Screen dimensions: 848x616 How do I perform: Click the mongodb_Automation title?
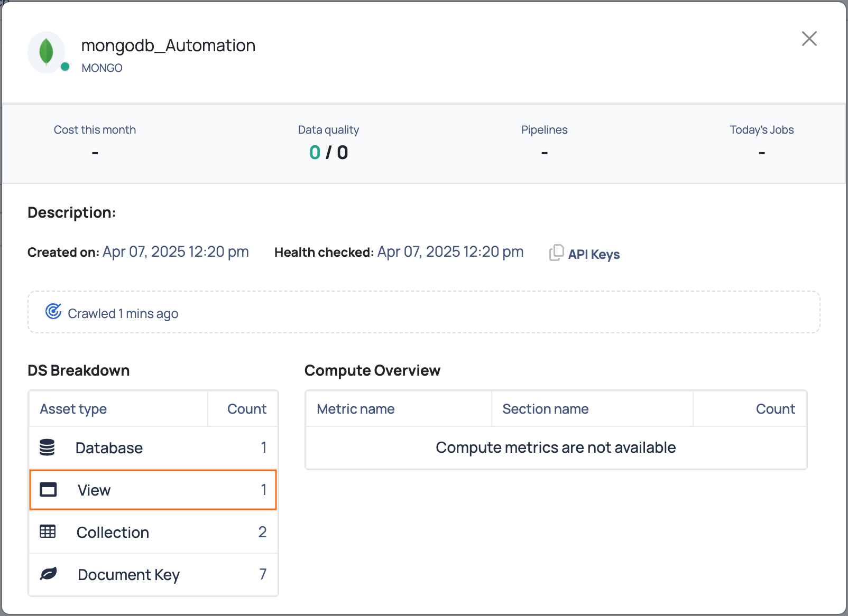[x=168, y=45]
